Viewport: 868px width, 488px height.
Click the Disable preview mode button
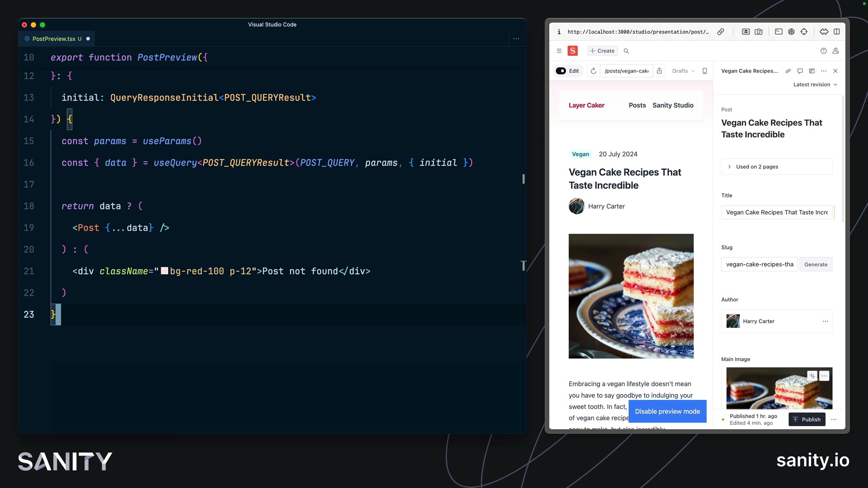667,411
